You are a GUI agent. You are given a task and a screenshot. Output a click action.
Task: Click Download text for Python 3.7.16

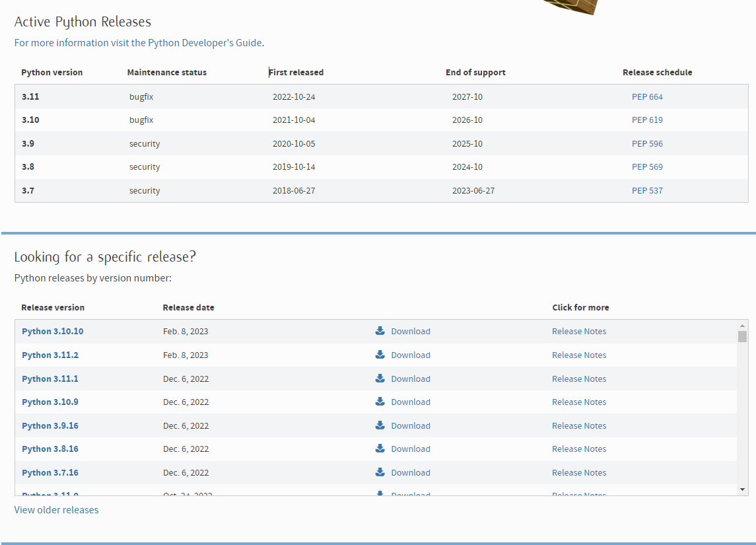click(x=411, y=472)
